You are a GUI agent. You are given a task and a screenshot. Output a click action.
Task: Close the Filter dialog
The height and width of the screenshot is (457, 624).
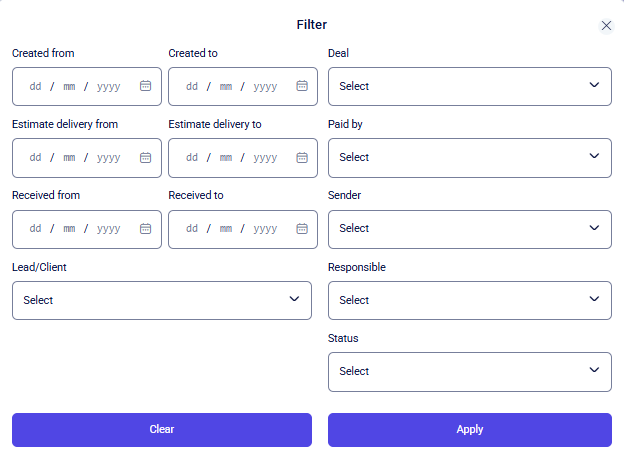point(606,26)
